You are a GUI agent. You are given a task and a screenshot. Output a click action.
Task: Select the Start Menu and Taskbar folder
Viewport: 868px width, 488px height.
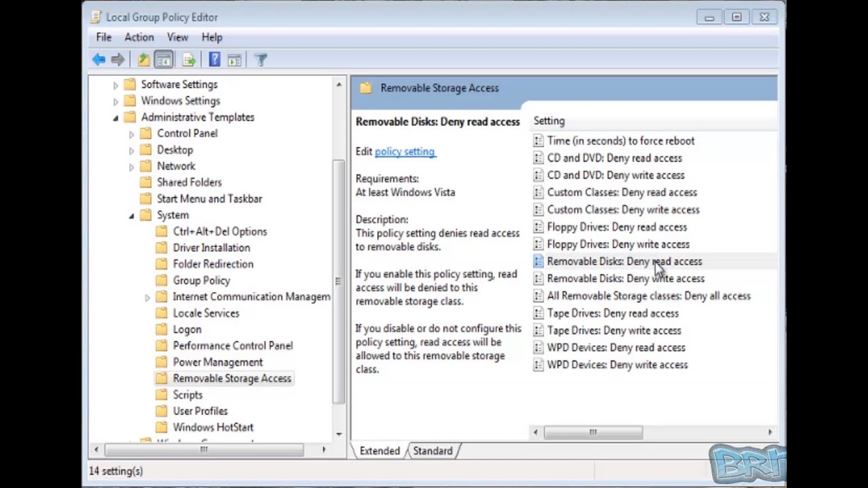pyautogui.click(x=210, y=199)
